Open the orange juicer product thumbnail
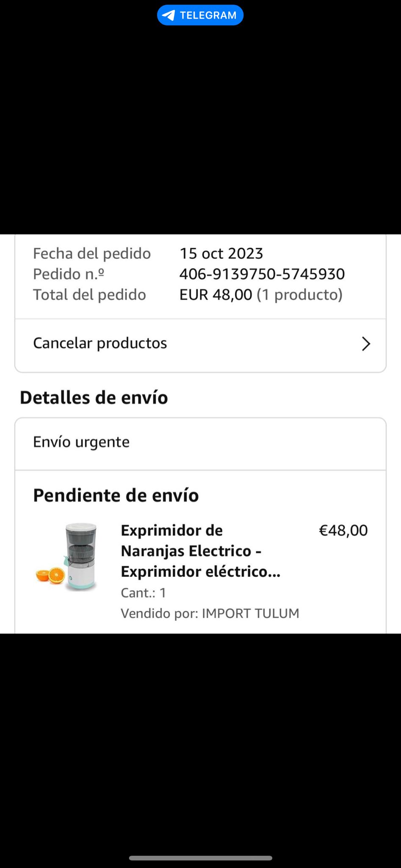 pyautogui.click(x=68, y=557)
